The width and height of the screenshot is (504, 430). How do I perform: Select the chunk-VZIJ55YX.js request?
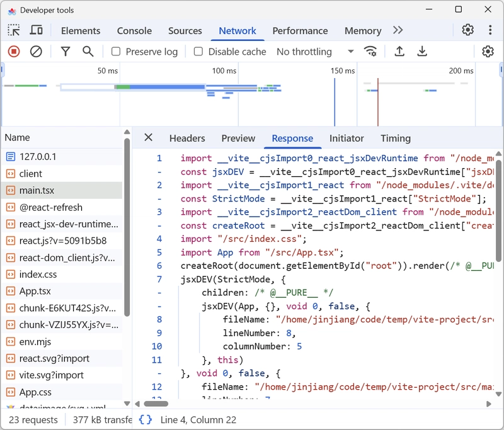(x=62, y=325)
